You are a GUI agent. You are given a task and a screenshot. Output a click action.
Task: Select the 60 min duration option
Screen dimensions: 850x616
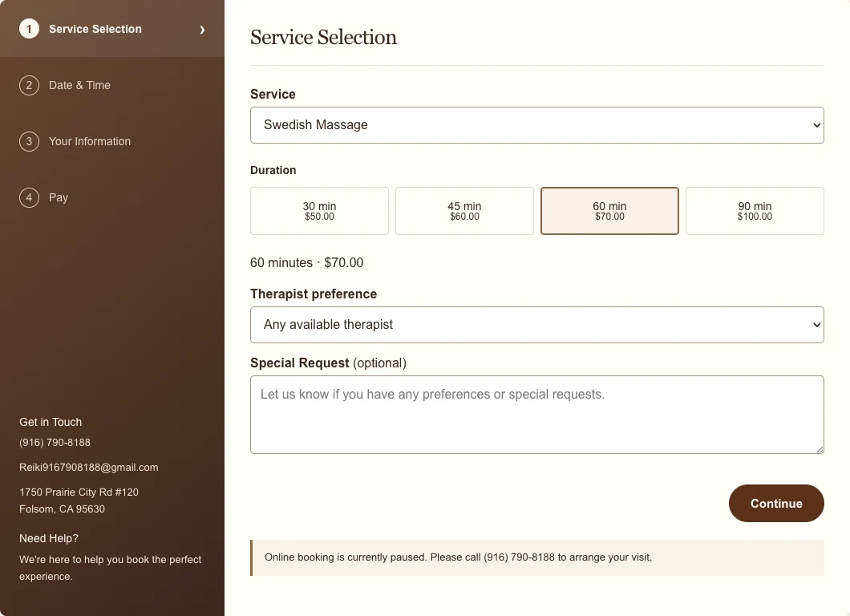pos(610,211)
